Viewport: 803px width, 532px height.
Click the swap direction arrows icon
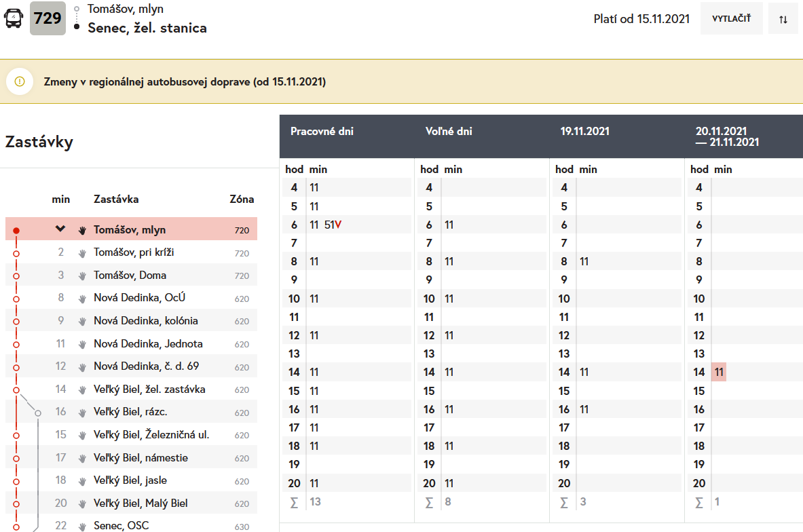point(783,19)
